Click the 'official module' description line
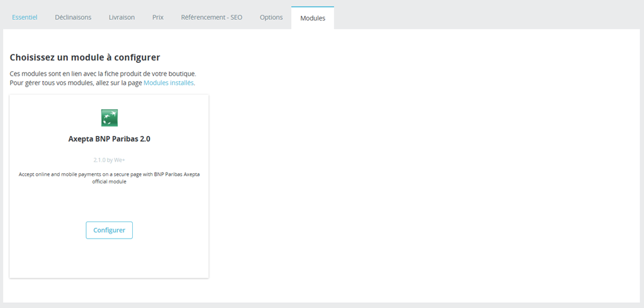This screenshot has width=644, height=308. [x=109, y=182]
